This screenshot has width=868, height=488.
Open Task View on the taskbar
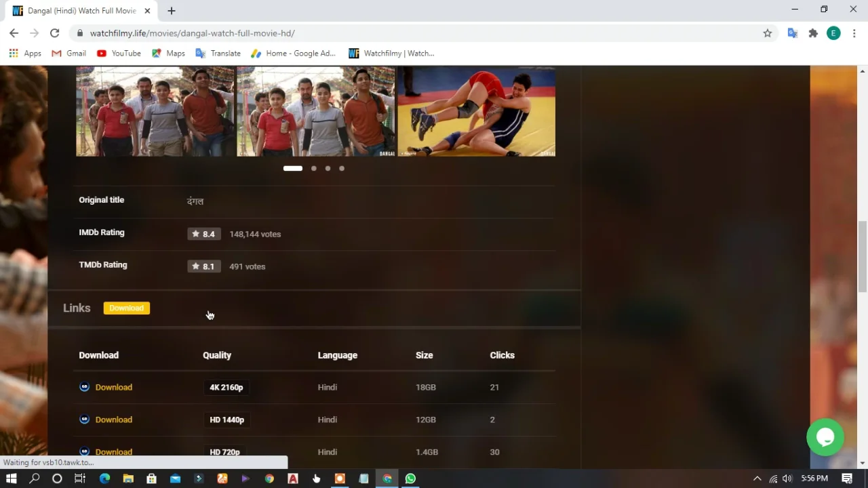click(x=79, y=479)
